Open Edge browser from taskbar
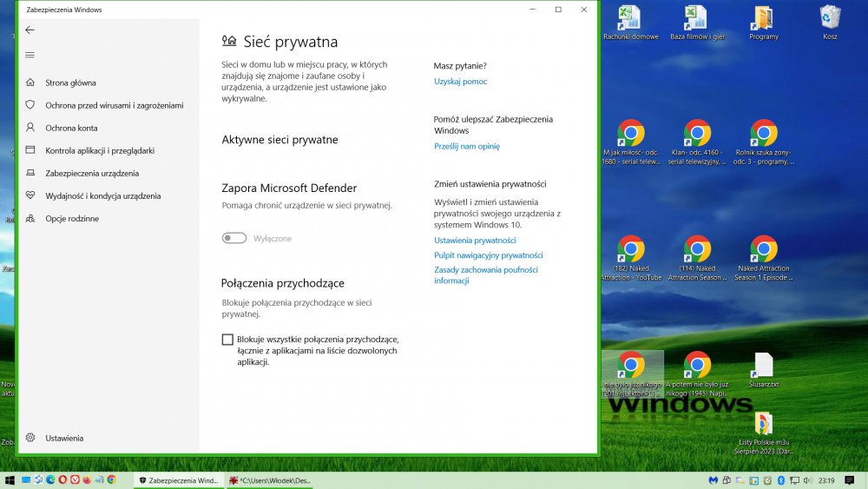The image size is (868, 489). [x=50, y=480]
